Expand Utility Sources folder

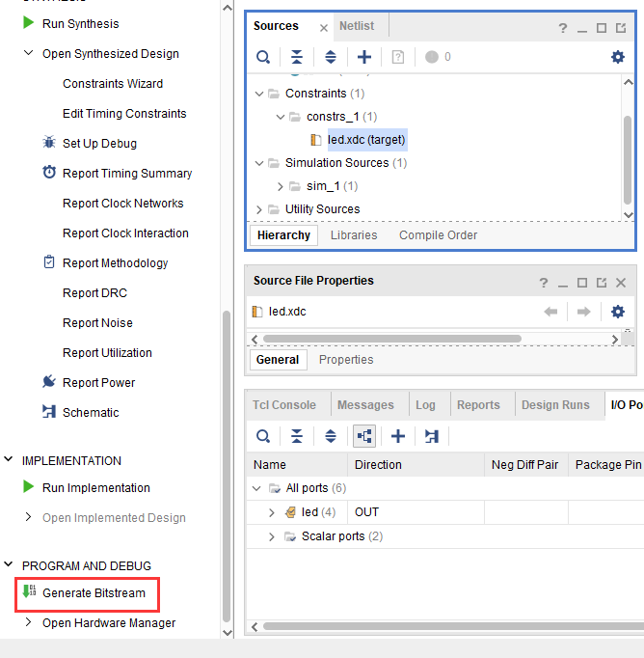[x=259, y=209]
